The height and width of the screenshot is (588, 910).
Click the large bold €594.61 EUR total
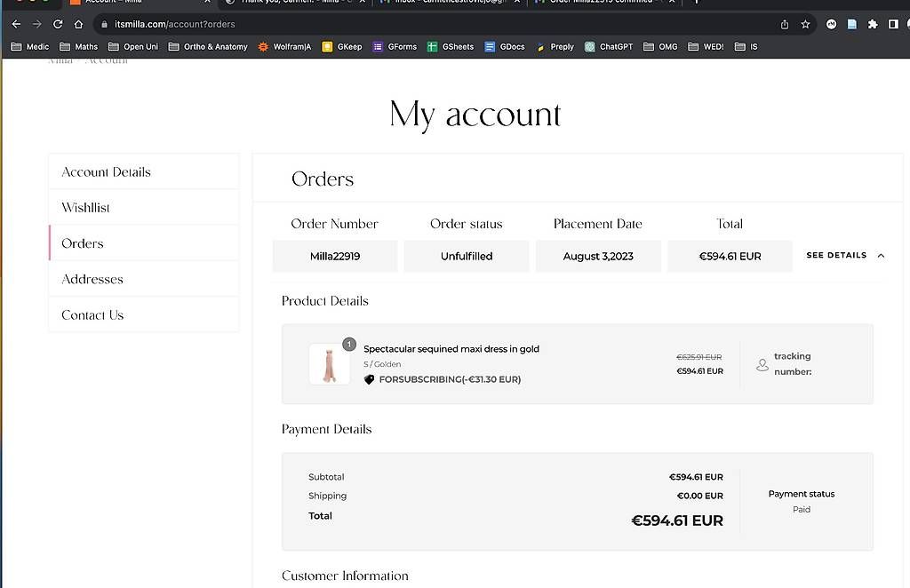[677, 520]
